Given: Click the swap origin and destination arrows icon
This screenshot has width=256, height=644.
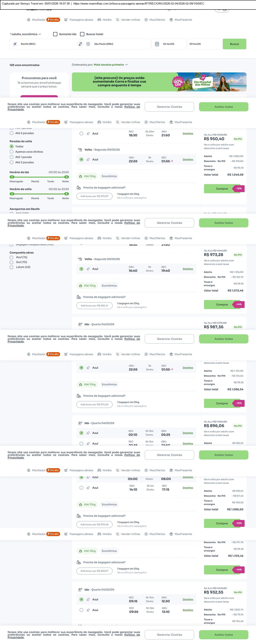Looking at the screenshot, I should 80,44.
